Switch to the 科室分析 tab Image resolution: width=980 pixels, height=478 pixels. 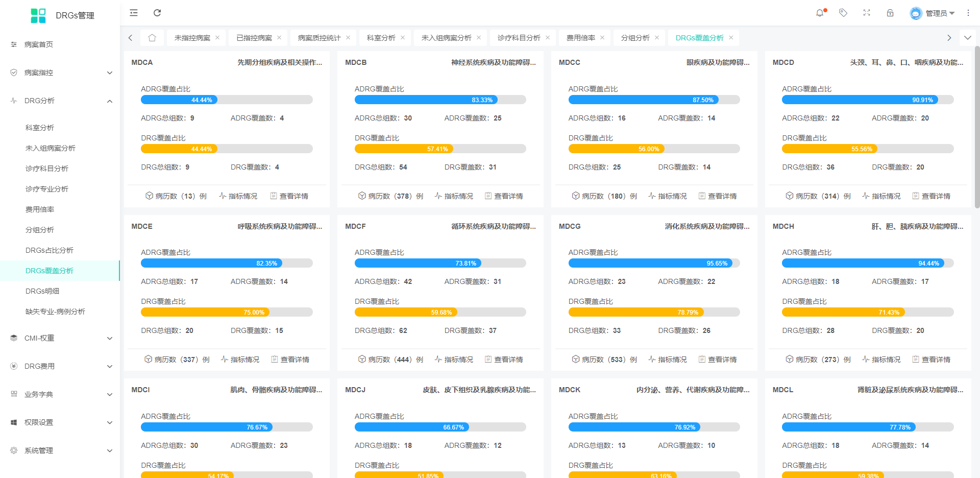(x=381, y=38)
